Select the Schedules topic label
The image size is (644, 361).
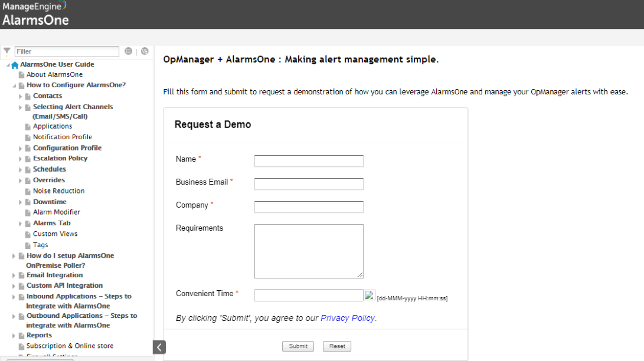49,169
